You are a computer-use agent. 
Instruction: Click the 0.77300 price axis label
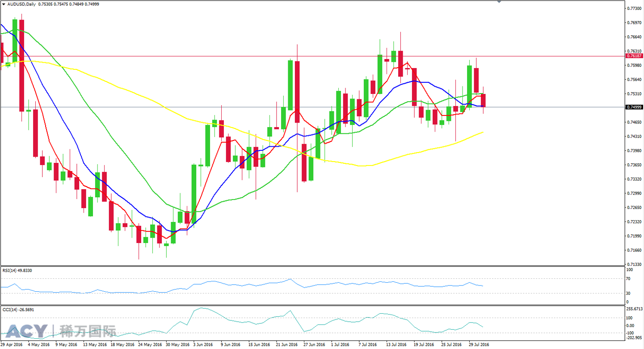tap(635, 9)
